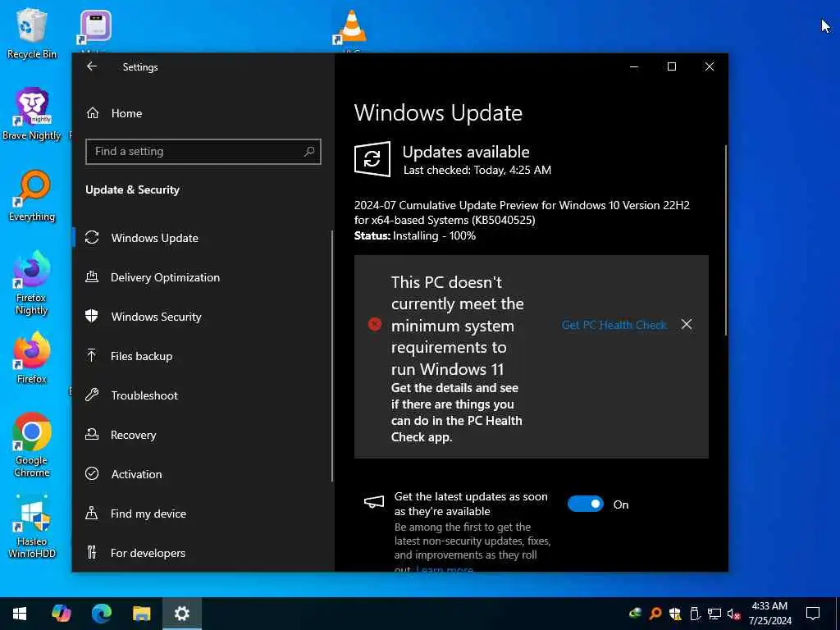Click the megaphone icon beside latest updates
The width and height of the screenshot is (840, 630).
374,502
